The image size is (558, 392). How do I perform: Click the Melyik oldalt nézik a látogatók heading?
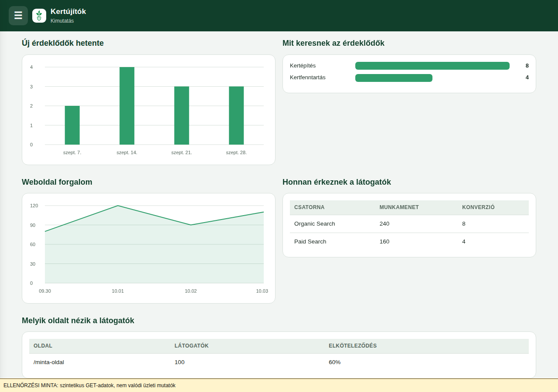point(78,321)
